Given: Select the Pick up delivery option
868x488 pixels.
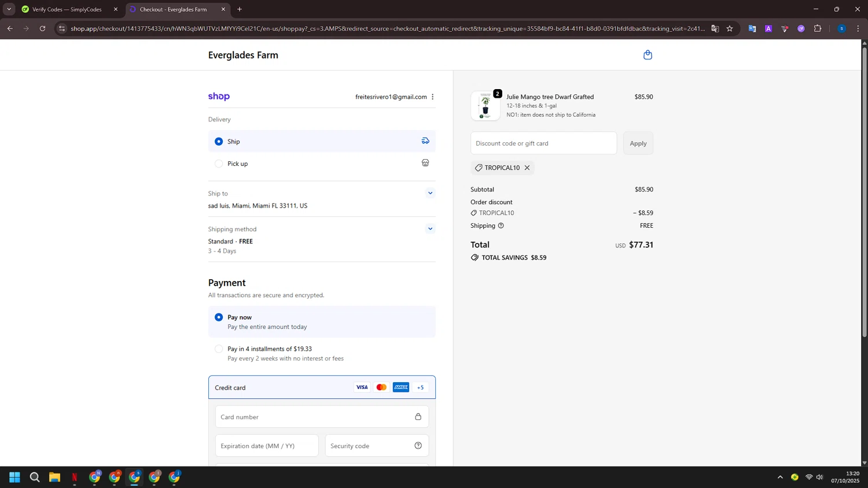Looking at the screenshot, I should pos(219,164).
